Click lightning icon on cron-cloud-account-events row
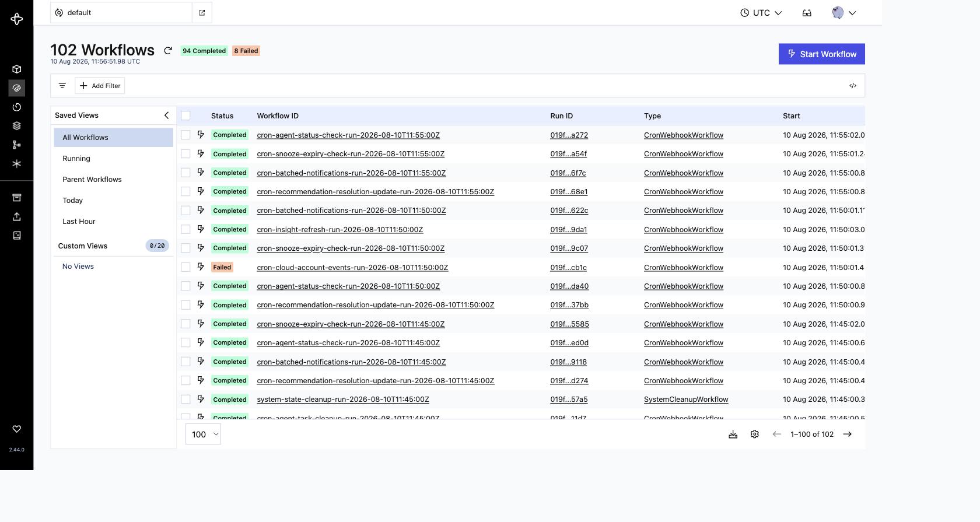The width and height of the screenshot is (980, 522). [x=201, y=267]
